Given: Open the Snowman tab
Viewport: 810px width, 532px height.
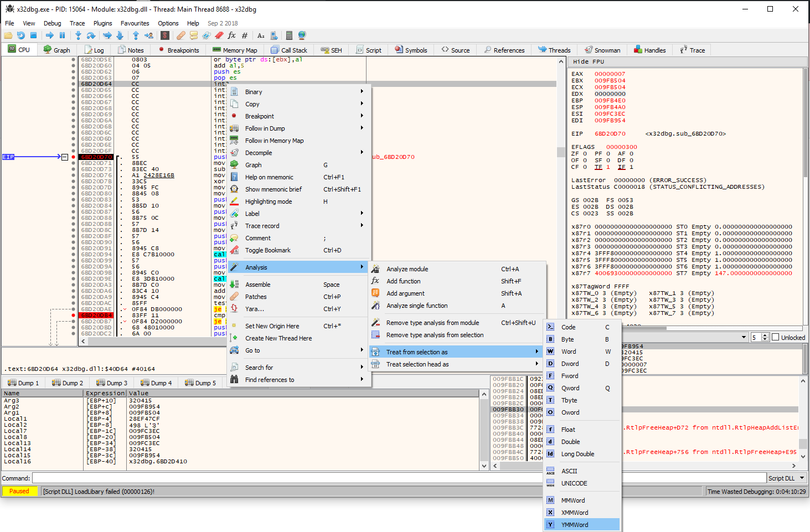Looking at the screenshot, I should 602,50.
